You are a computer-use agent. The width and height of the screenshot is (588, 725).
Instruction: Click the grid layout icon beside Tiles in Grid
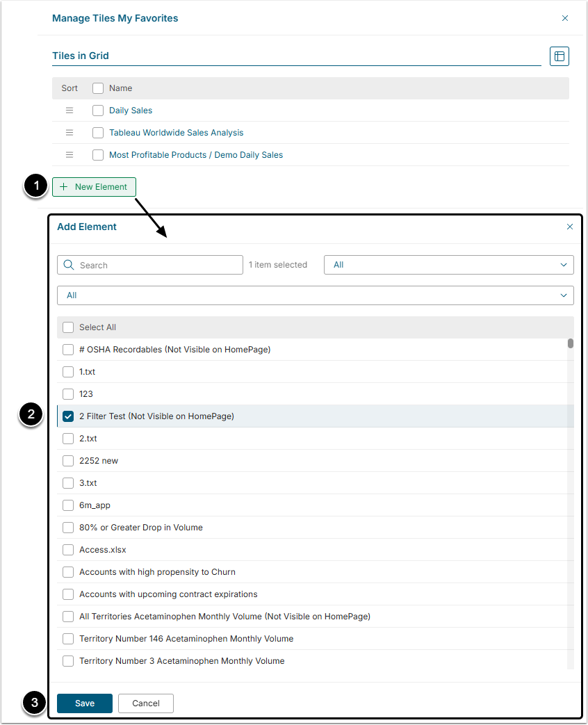pos(559,56)
